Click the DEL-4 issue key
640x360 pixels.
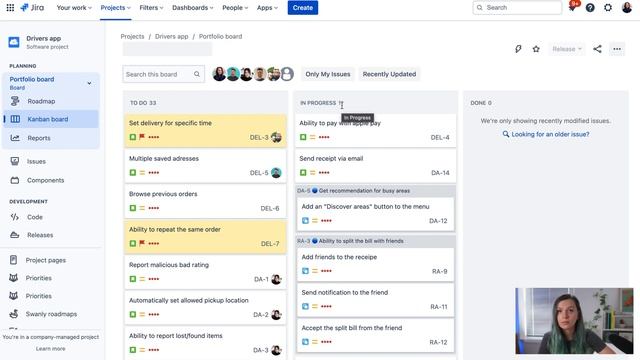pyautogui.click(x=440, y=138)
